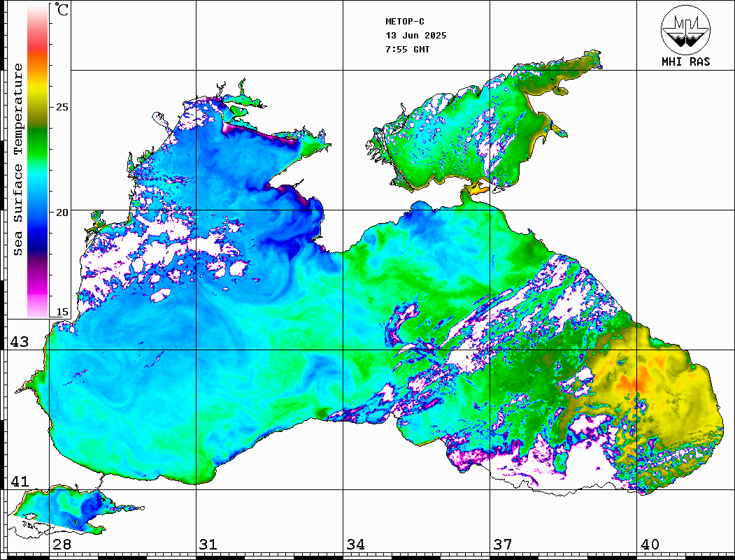Viewport: 735px width, 560px height.
Task: Click the longitude label "37"
Action: coord(503,544)
